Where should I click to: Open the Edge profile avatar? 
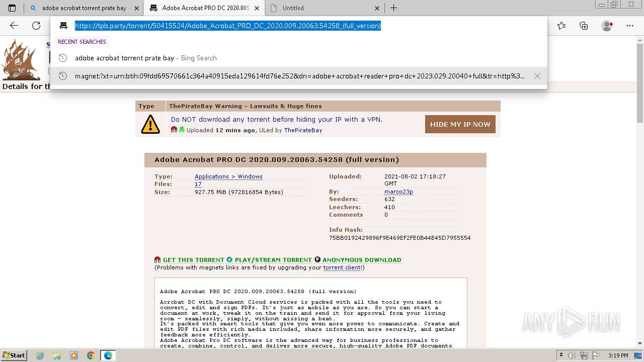(x=607, y=26)
